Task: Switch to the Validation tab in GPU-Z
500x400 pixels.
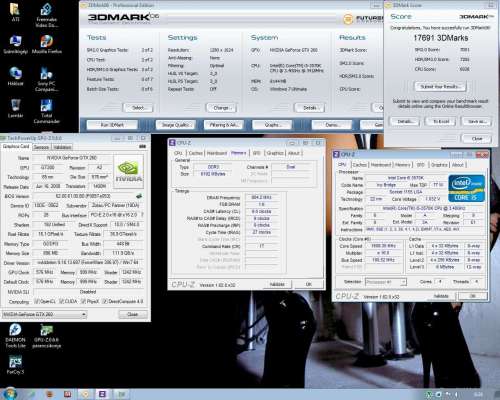Action: [x=62, y=147]
